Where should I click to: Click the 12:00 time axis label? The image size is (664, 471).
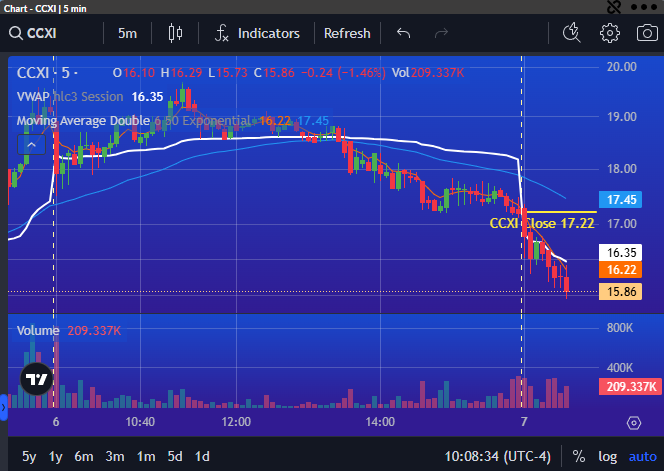[x=236, y=422]
